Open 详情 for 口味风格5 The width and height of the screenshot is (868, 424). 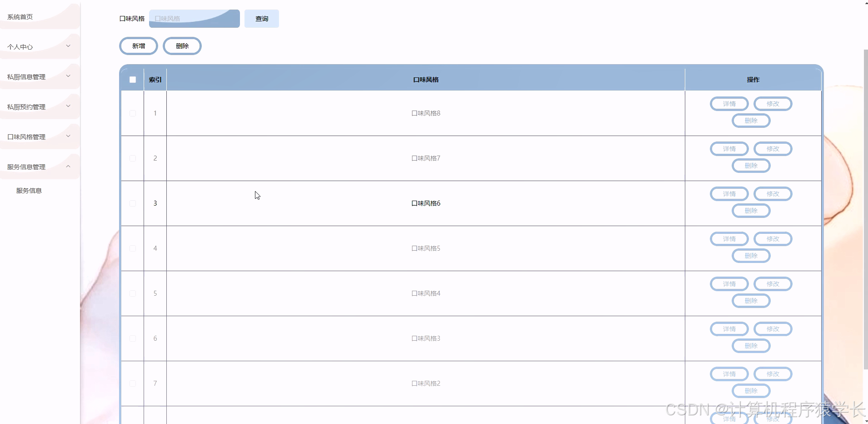(x=729, y=239)
